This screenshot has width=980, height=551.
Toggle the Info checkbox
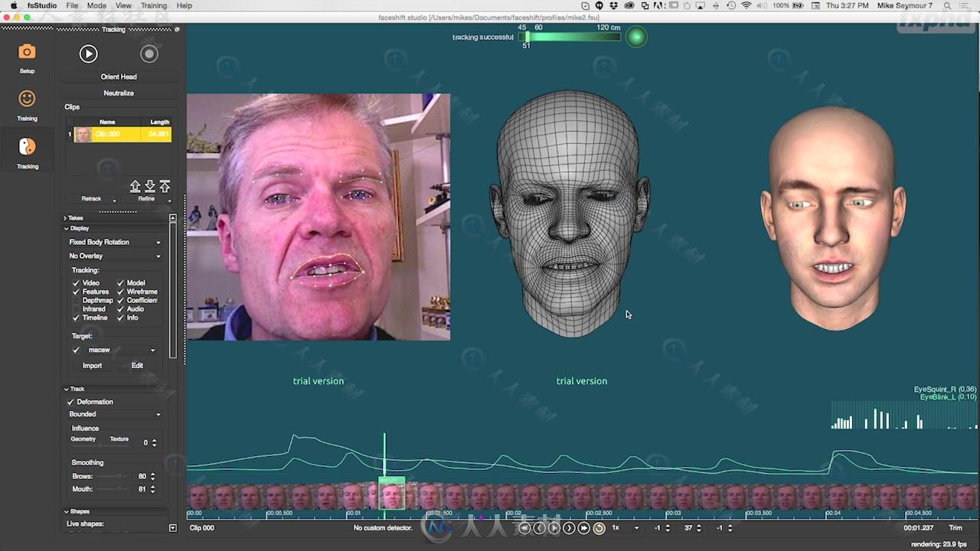120,318
